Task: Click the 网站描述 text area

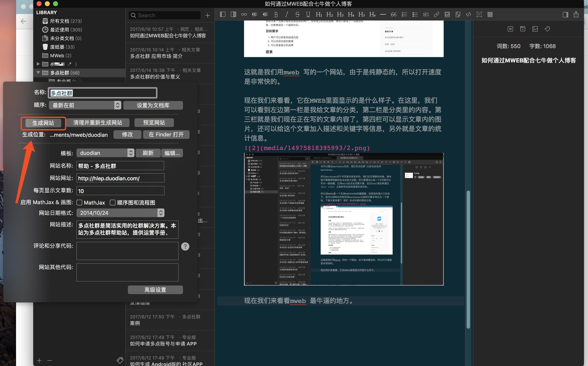Action: [127, 229]
